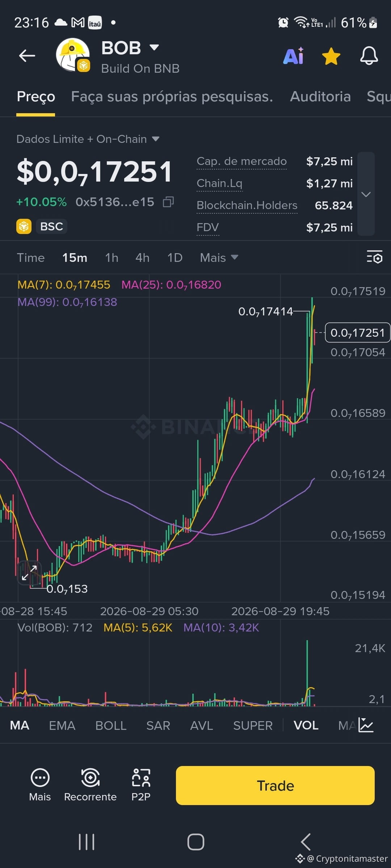391x868 pixels.
Task: Tap the BSC chain badge
Action: pyautogui.click(x=51, y=226)
